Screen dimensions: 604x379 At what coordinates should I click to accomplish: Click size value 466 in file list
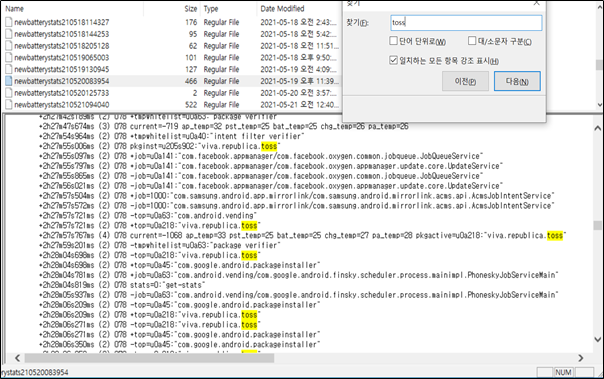(x=191, y=81)
